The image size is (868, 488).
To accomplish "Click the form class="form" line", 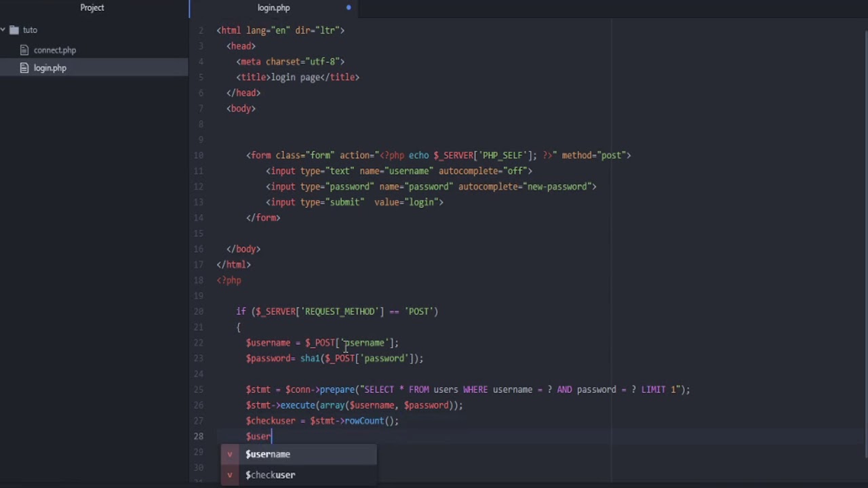I will click(x=438, y=155).
